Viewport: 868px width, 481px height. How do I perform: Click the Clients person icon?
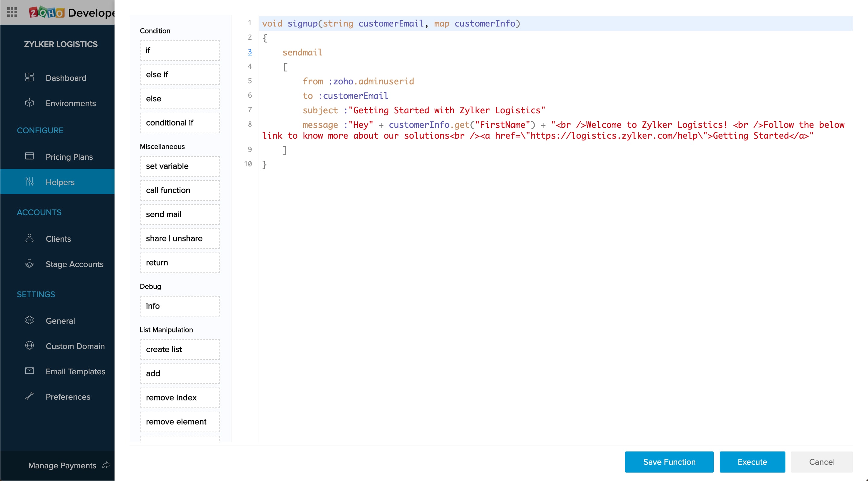click(x=29, y=238)
